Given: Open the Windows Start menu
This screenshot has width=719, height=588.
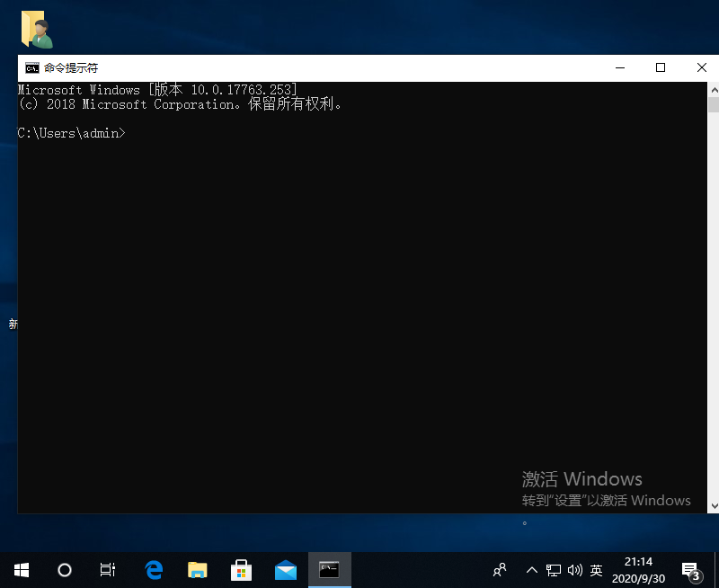Looking at the screenshot, I should pos(22,570).
